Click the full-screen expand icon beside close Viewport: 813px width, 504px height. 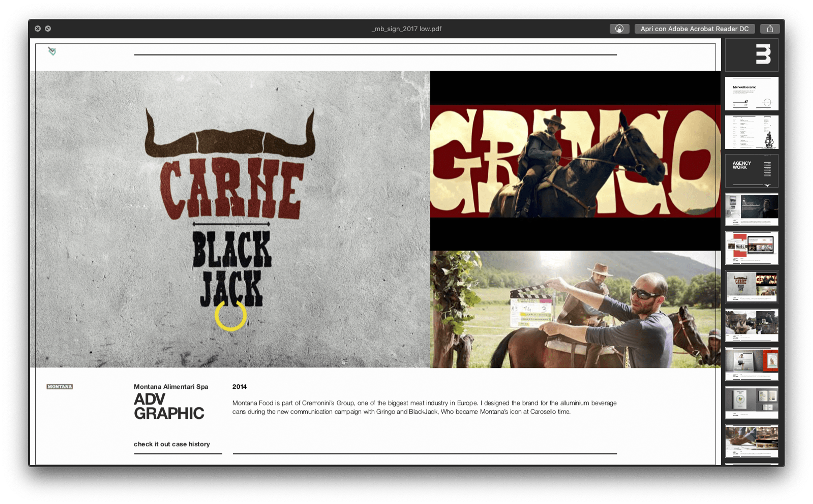48,29
